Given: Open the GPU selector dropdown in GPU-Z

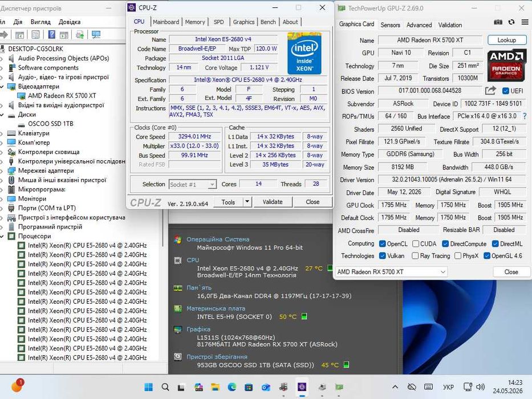Looking at the screenshot, I should coord(391,272).
